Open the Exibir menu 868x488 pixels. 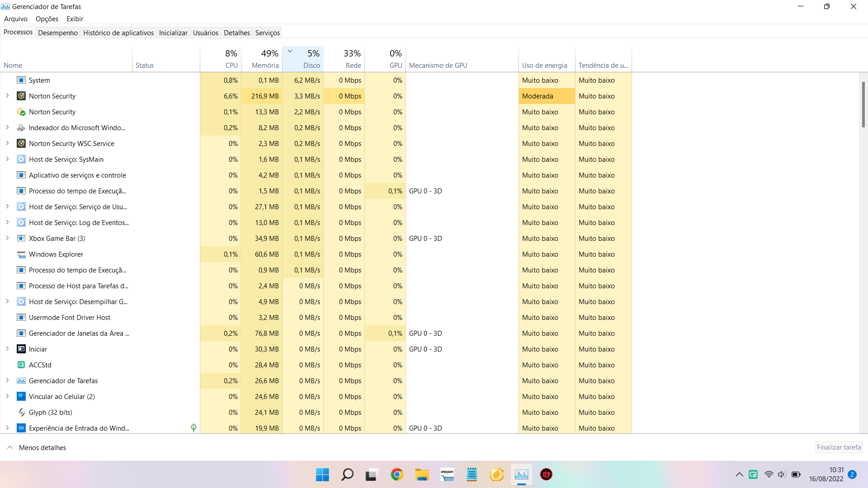75,19
